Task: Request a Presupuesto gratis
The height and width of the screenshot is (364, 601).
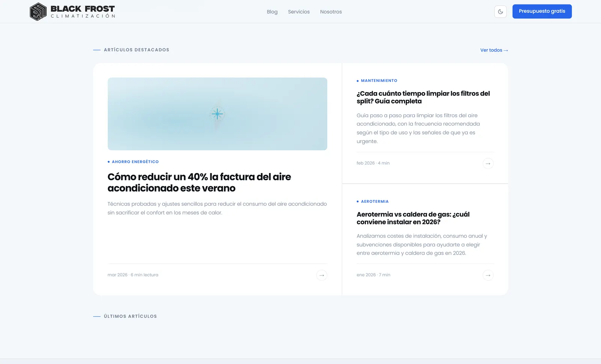Action: click(x=542, y=11)
